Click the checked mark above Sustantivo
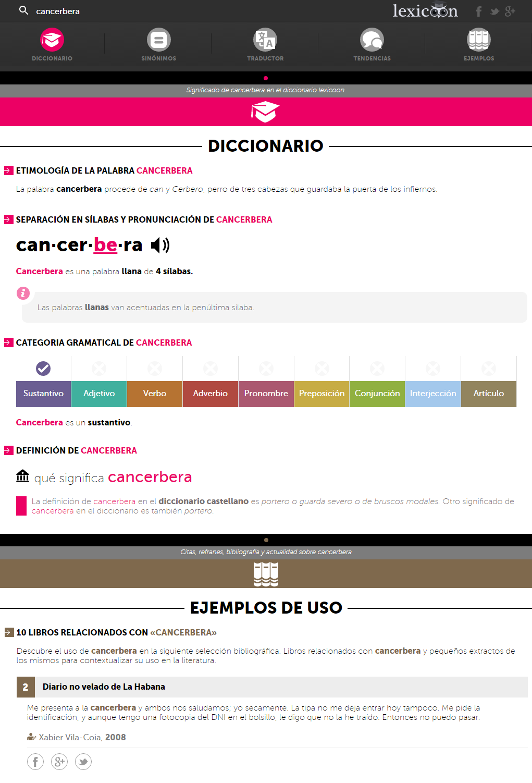532x783 pixels. pos(43,369)
